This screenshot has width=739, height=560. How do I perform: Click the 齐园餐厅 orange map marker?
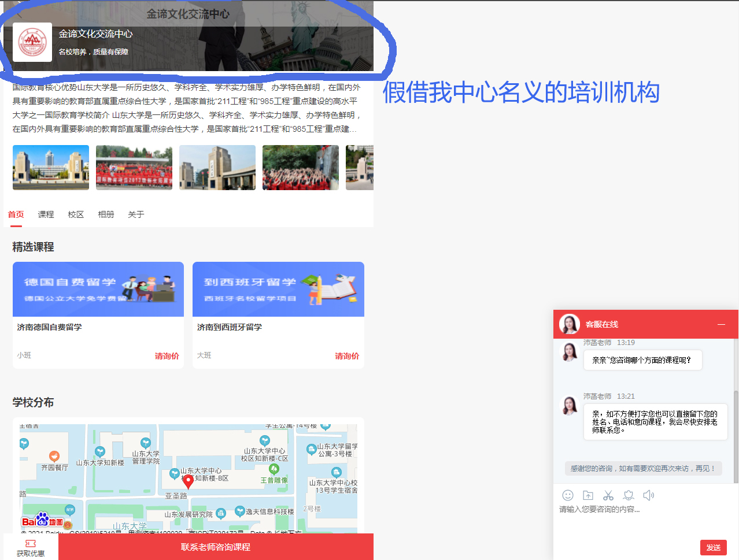[54, 457]
